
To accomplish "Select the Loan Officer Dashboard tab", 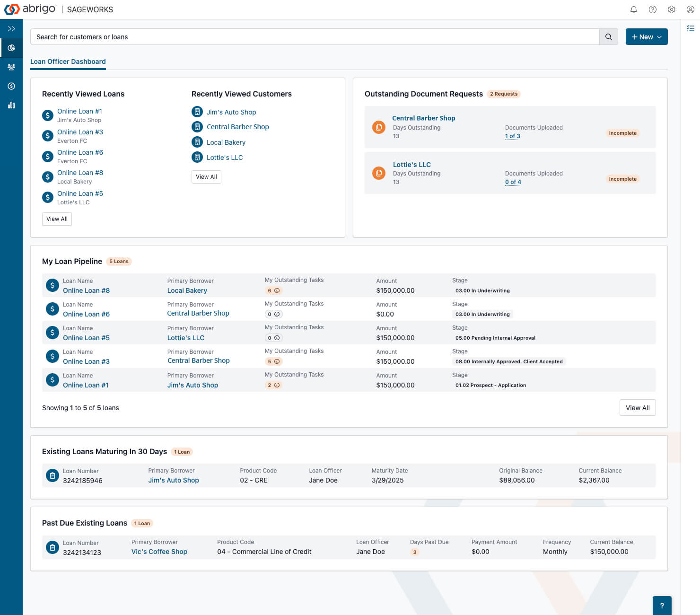I will pos(68,61).
